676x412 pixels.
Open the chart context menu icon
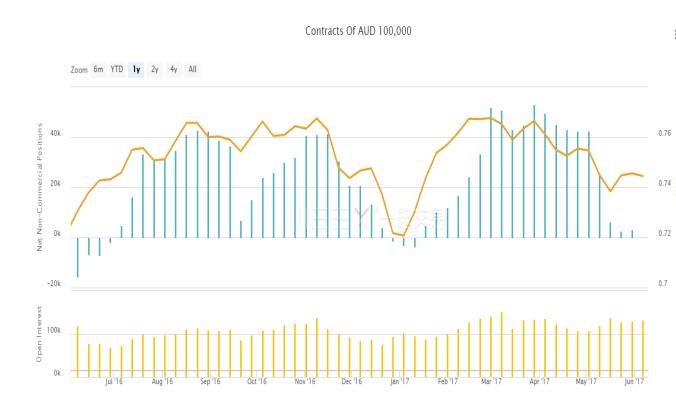672,34
